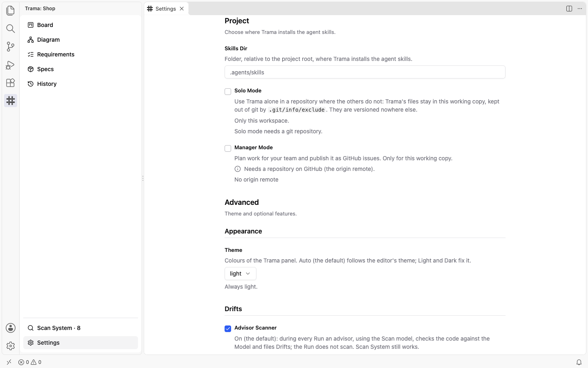Screen dimensions: 588x368
Task: Click the remote window icon in status bar
Action: (9, 362)
